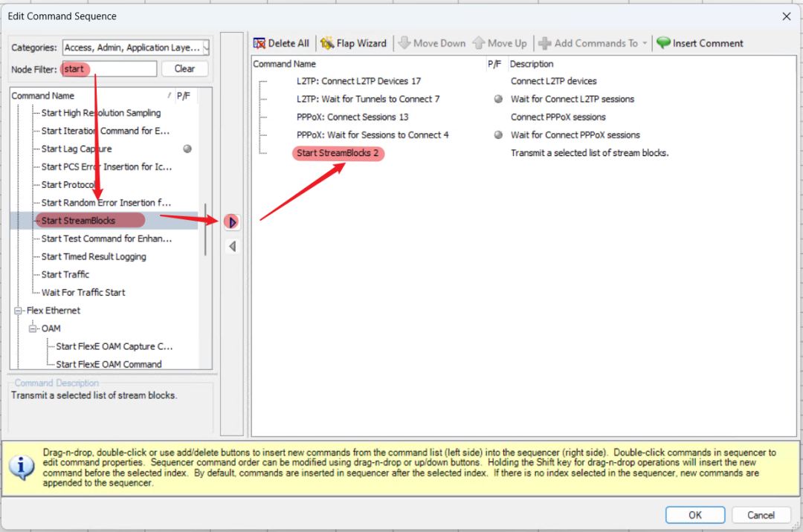Image resolution: width=803 pixels, height=532 pixels.
Task: Click the left arrow remove-command button
Action: [232, 246]
